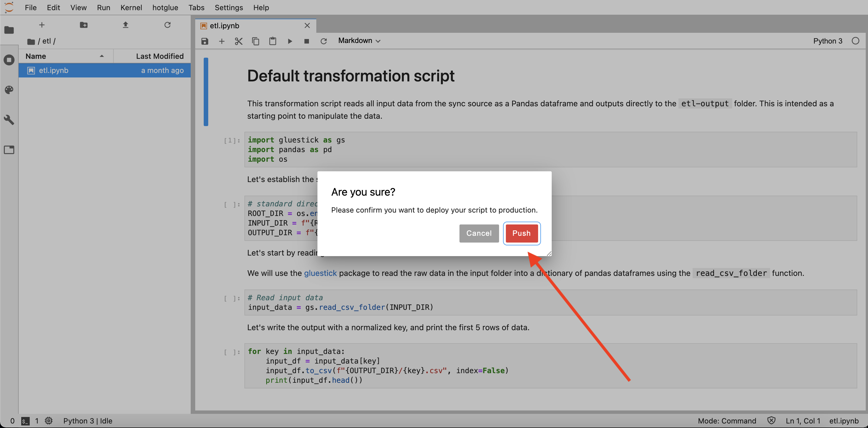Click the copy cells icon
The image size is (868, 428).
click(x=255, y=41)
